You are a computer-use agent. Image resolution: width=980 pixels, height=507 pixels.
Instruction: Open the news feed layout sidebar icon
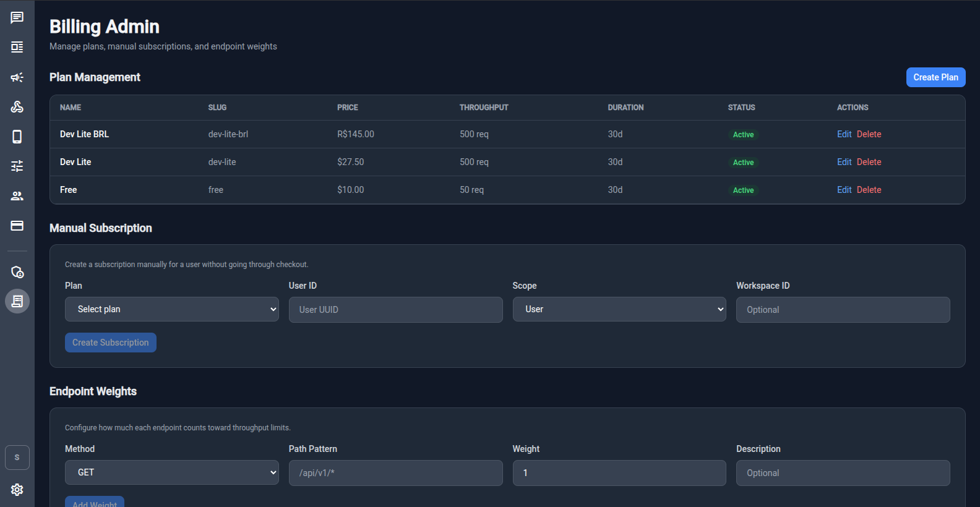coord(17,47)
